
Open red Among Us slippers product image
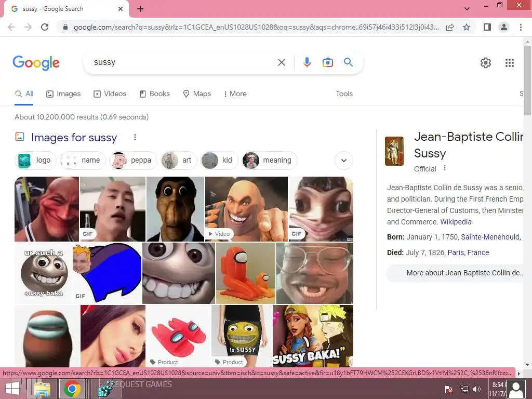coord(179,336)
